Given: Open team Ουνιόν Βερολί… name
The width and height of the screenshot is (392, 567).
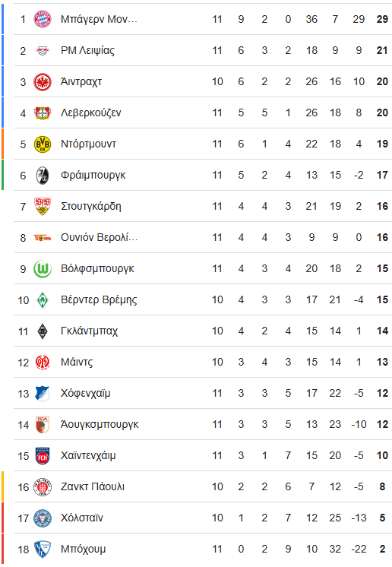Looking at the screenshot, I should click(x=99, y=238).
